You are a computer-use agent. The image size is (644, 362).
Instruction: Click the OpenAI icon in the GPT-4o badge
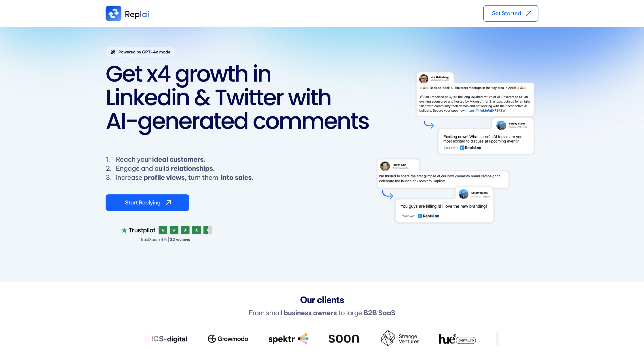point(113,52)
